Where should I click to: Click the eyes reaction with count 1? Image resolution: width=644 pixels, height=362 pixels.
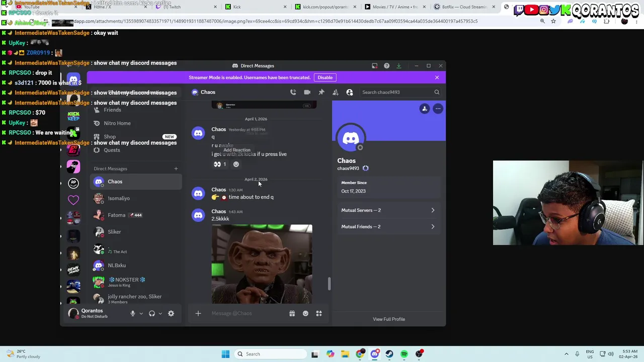click(220, 164)
